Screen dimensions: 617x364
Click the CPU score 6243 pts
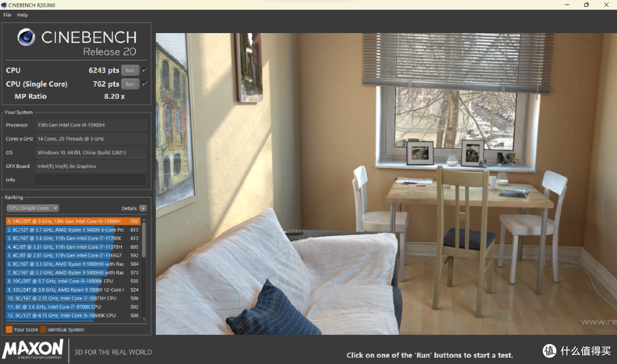click(103, 70)
